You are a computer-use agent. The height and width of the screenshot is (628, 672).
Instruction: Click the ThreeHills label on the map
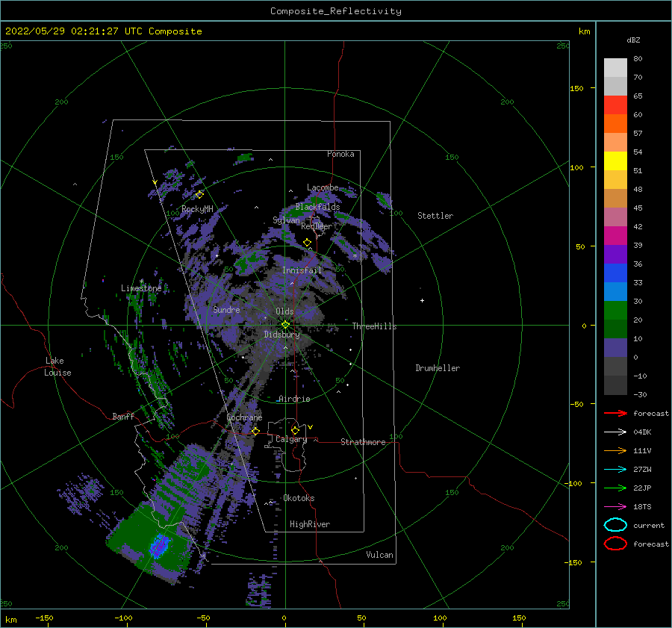pos(375,326)
